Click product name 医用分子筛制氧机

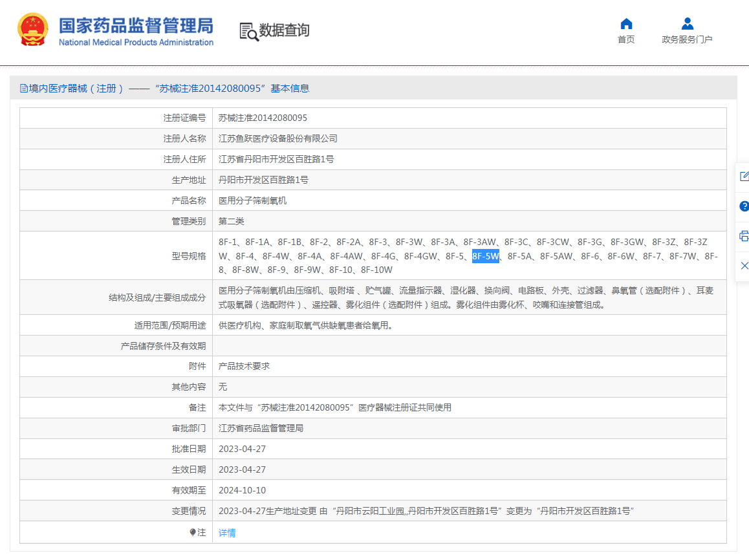click(252, 200)
